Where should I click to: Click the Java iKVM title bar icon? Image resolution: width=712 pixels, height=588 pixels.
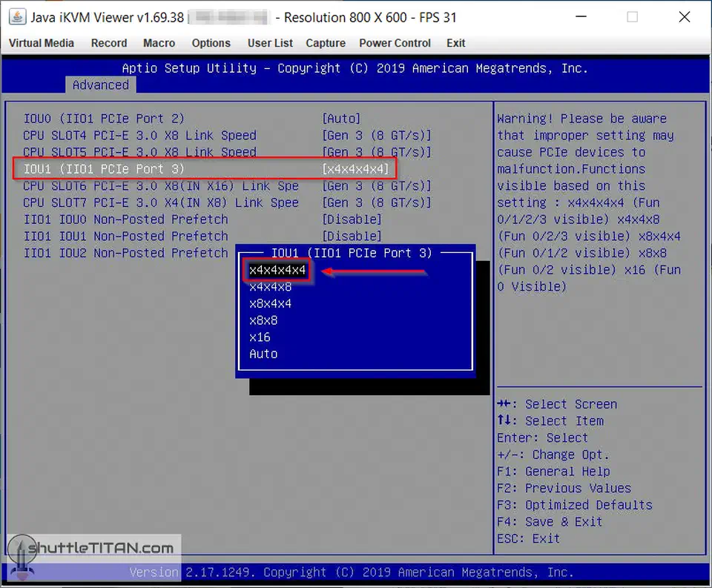(x=16, y=16)
